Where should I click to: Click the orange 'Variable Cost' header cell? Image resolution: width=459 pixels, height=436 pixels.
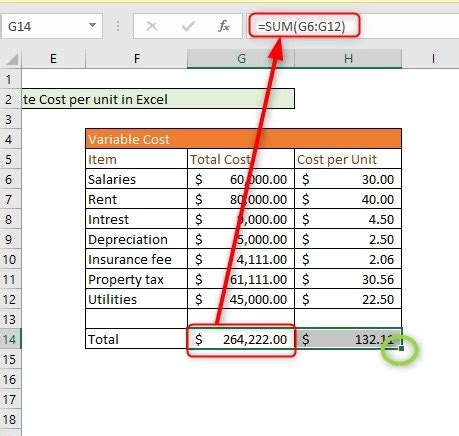244,139
